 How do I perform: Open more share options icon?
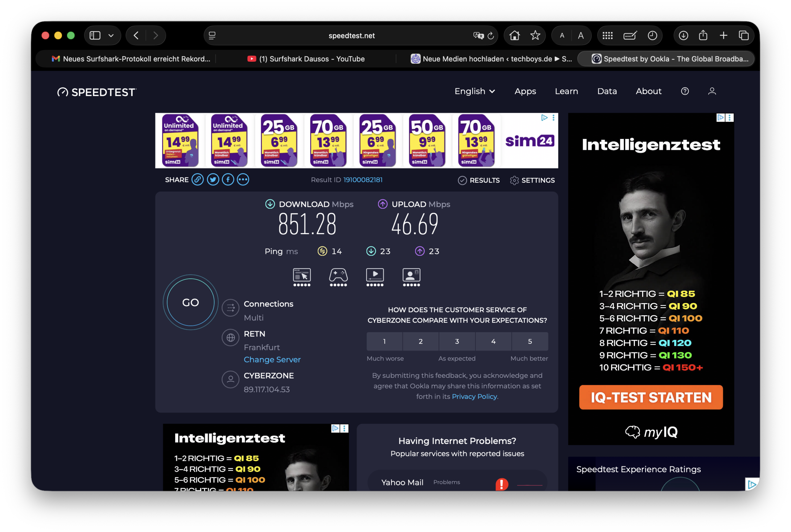pos(243,179)
